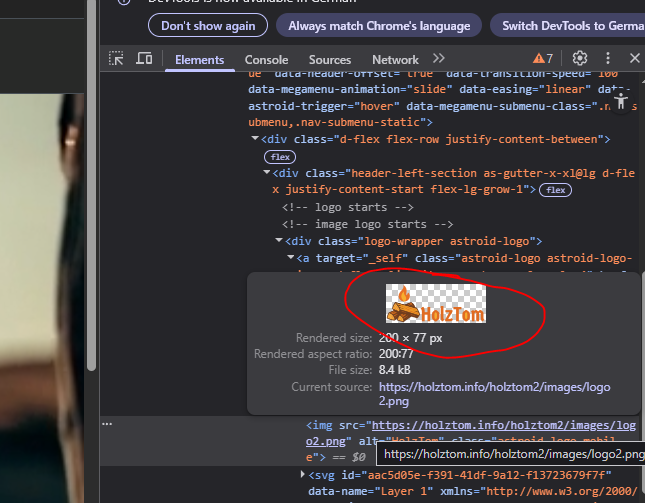Collapse the d-flex flex-row div node
The height and width of the screenshot is (503, 645).
[x=254, y=139]
